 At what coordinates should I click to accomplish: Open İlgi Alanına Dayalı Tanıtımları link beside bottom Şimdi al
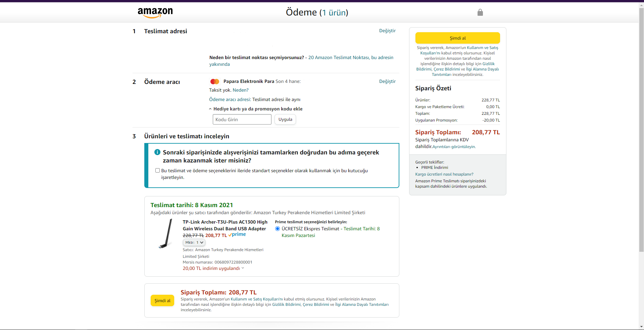click(362, 304)
